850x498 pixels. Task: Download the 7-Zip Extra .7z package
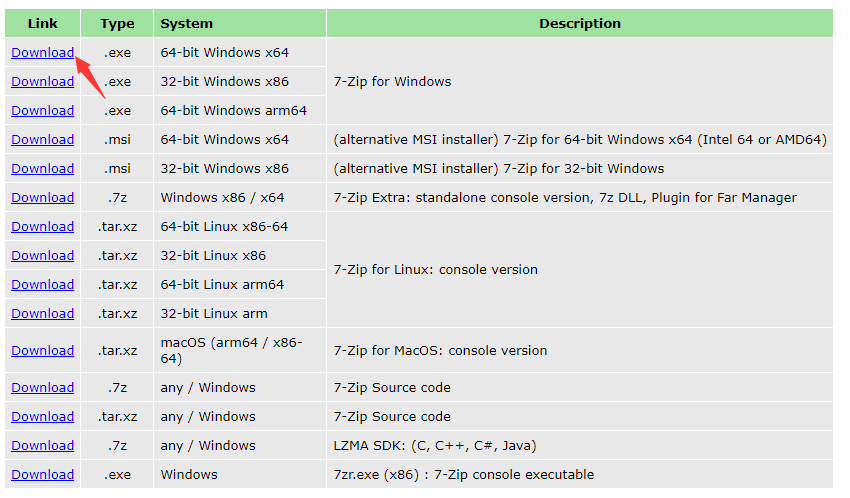tap(42, 198)
